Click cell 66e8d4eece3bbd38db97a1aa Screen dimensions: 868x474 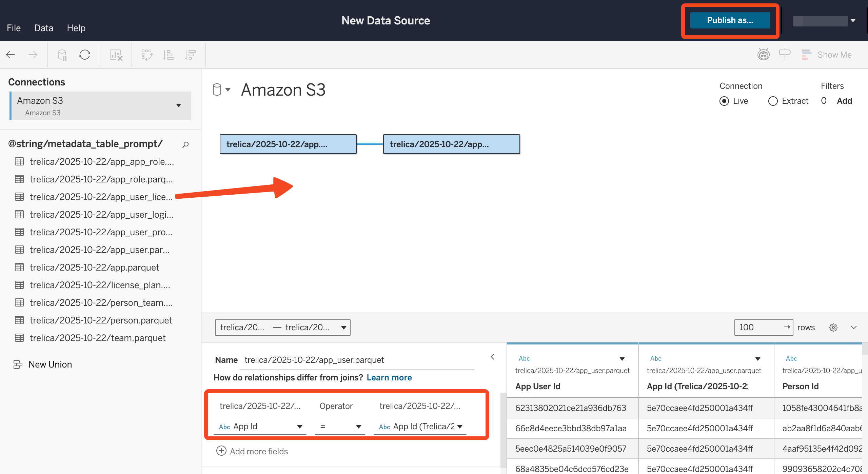point(573,428)
